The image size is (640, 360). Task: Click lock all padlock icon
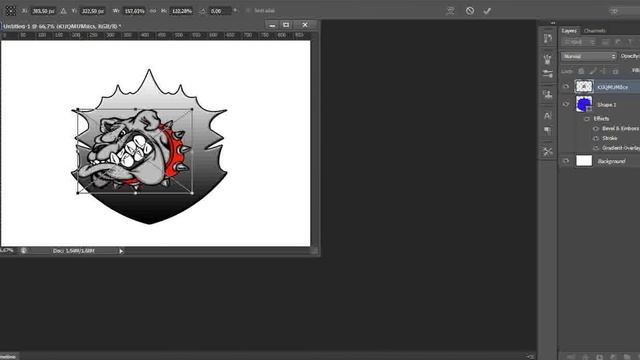pyautogui.click(x=616, y=71)
